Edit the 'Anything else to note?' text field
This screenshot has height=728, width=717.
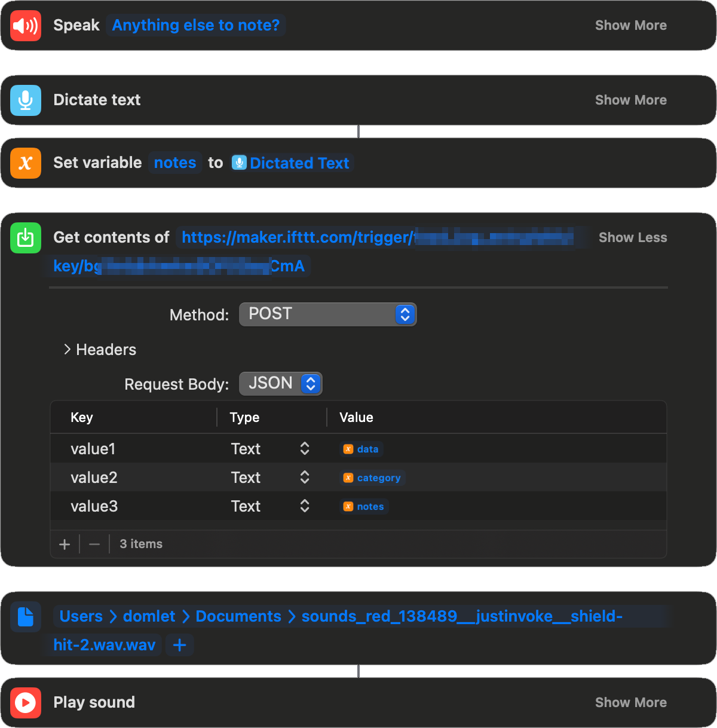coord(196,25)
